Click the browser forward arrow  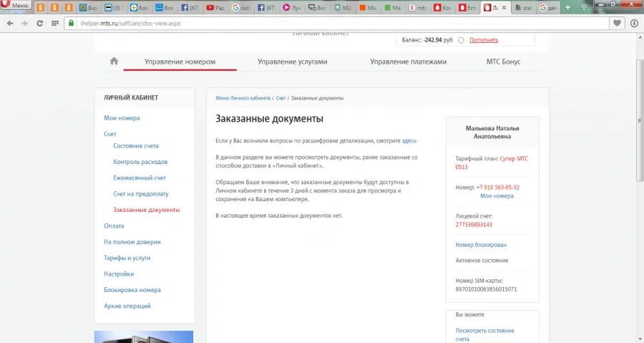pos(24,24)
